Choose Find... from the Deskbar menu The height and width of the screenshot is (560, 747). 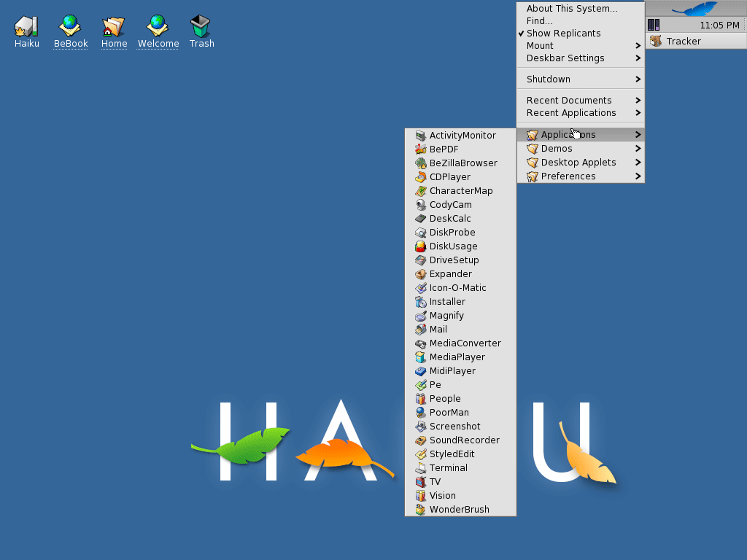coord(540,21)
